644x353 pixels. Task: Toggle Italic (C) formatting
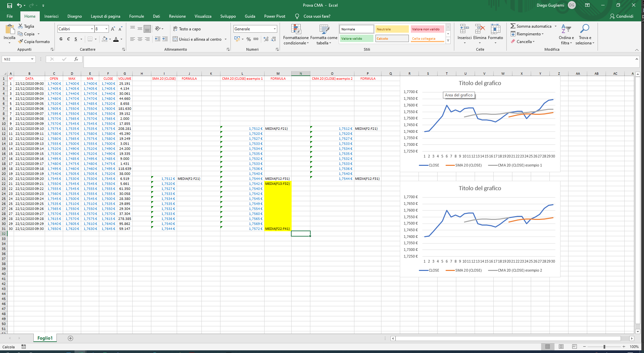pyautogui.click(x=68, y=39)
